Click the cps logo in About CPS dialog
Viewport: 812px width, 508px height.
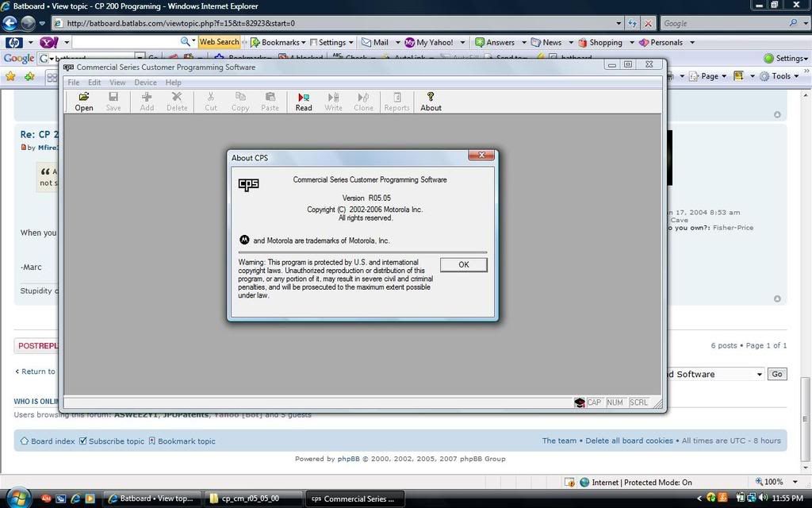point(248,184)
